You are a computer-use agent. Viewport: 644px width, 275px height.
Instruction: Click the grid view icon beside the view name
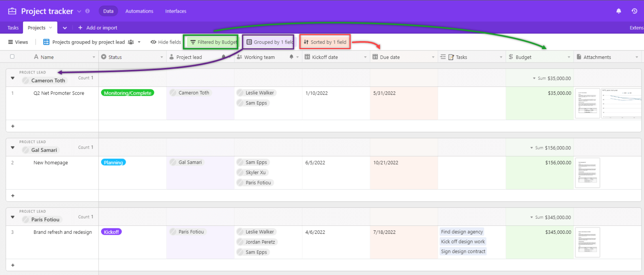pyautogui.click(x=46, y=42)
